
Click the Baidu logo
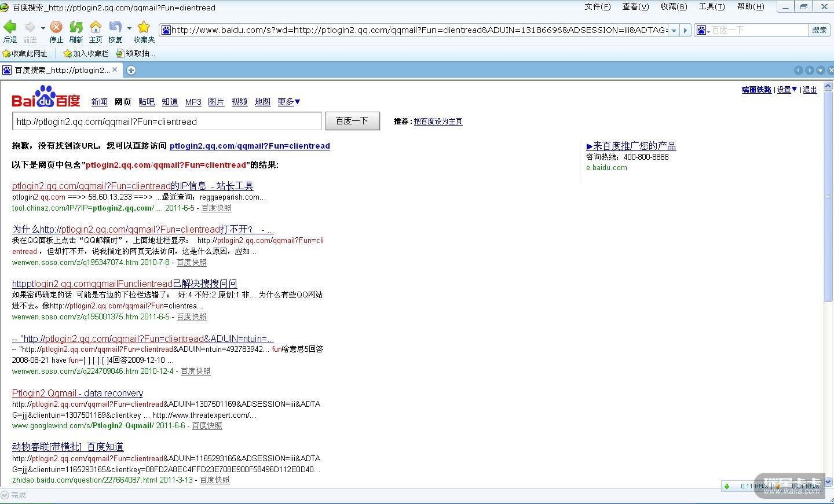click(46, 97)
